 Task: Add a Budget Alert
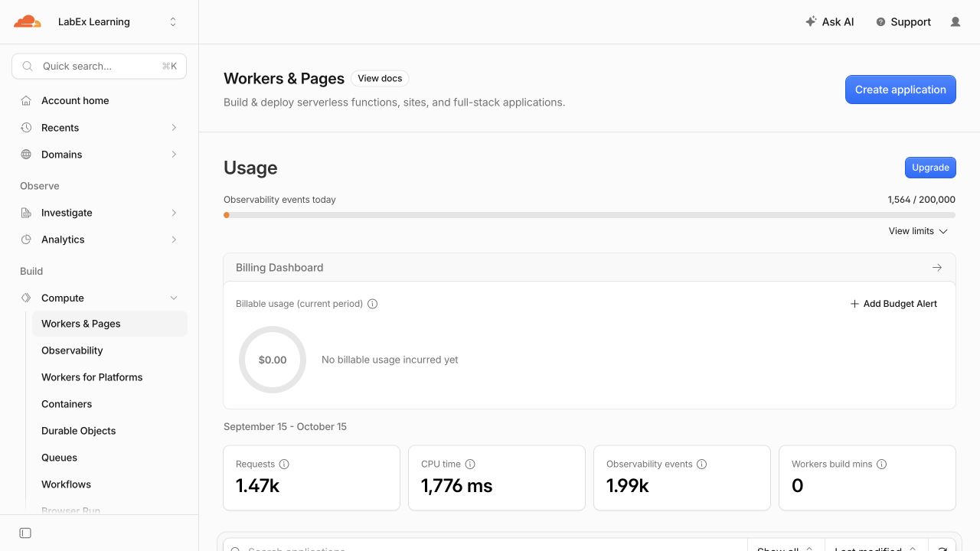tap(893, 304)
